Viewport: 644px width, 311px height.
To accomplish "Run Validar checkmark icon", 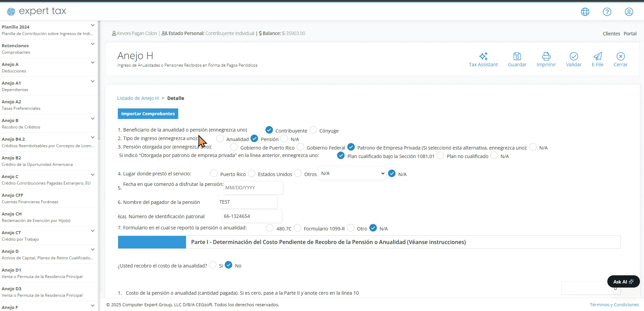I will (574, 56).
